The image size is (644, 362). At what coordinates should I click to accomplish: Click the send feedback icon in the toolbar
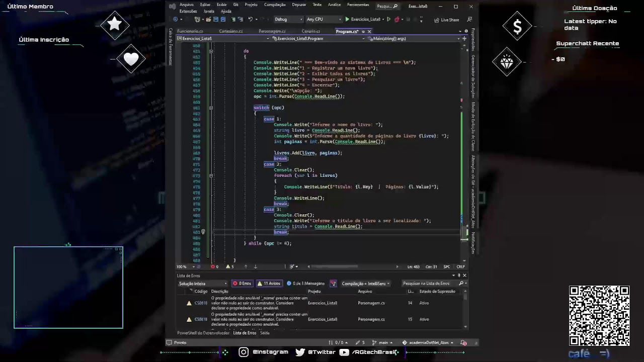pos(469,20)
